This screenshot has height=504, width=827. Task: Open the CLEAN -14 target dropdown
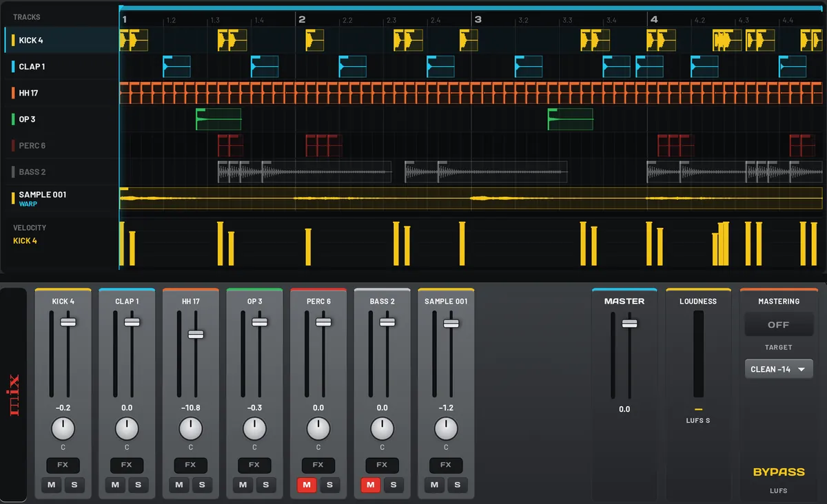779,369
